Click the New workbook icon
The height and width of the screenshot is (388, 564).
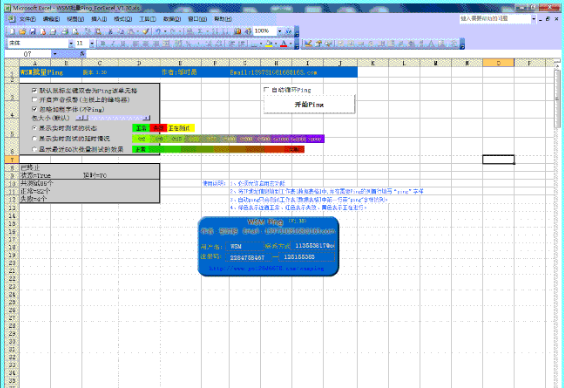pos(12,32)
